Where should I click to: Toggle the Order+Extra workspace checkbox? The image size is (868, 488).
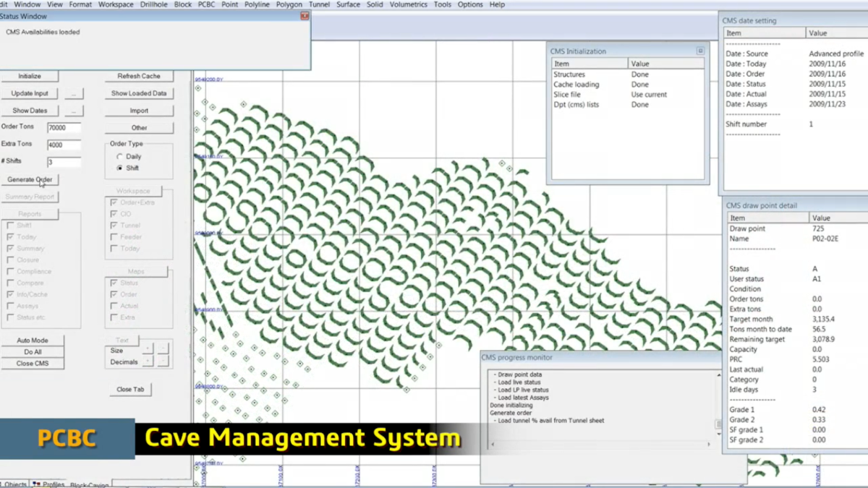pos(114,202)
